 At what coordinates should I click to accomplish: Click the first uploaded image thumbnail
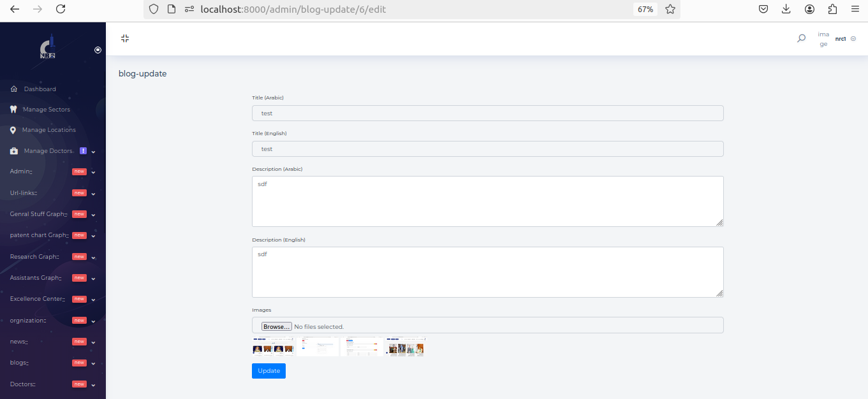(x=273, y=346)
